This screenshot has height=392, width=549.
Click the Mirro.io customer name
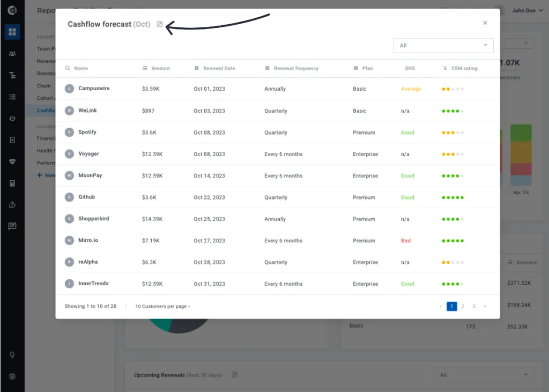88,240
